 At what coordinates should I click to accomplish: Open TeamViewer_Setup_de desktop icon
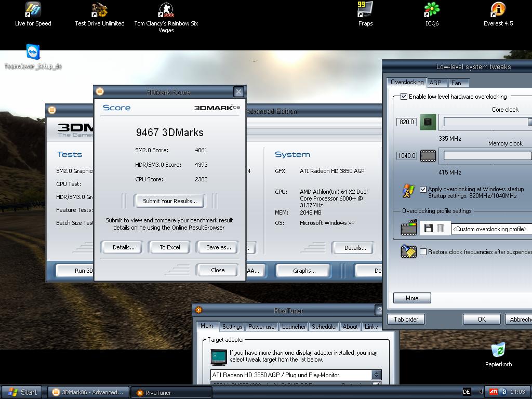point(33,57)
